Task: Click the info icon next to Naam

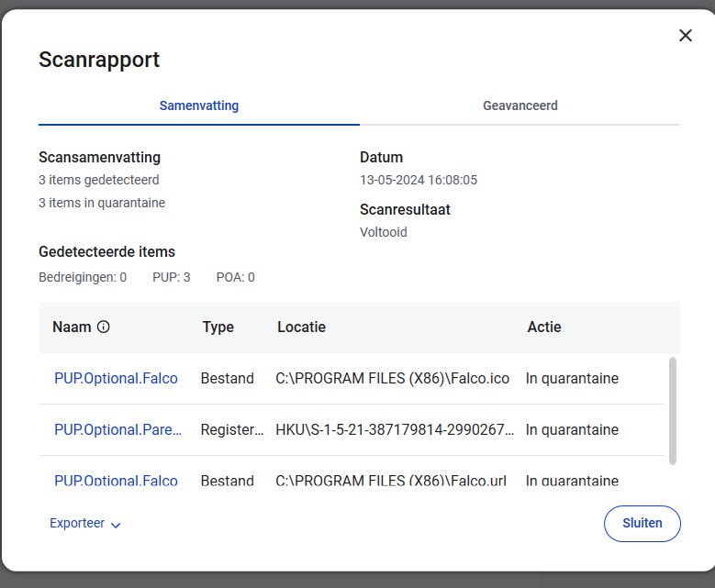Action: [x=104, y=327]
